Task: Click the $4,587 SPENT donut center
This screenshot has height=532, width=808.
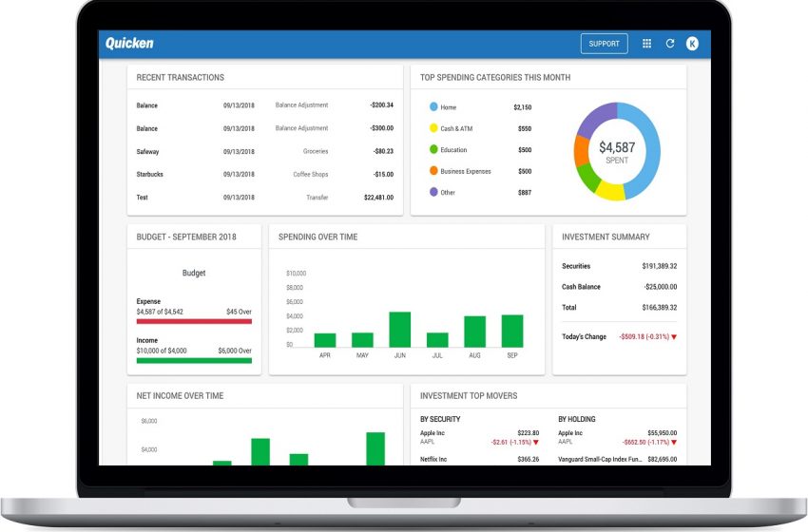Action: pyautogui.click(x=617, y=152)
